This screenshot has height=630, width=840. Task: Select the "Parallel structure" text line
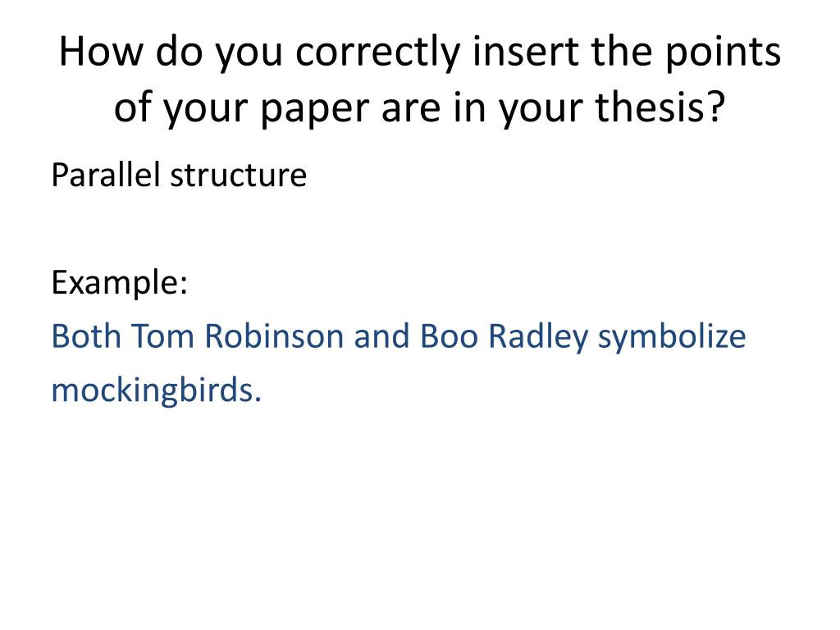point(179,175)
